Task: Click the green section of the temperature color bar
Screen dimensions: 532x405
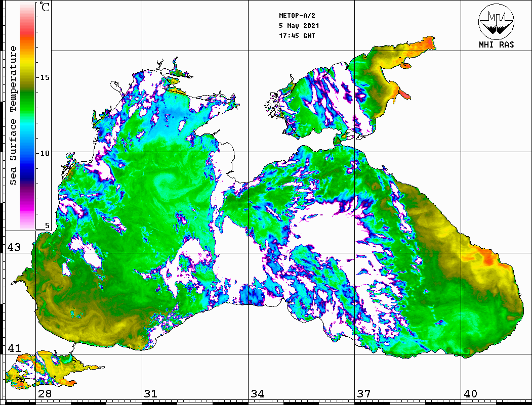Action: 27,102
